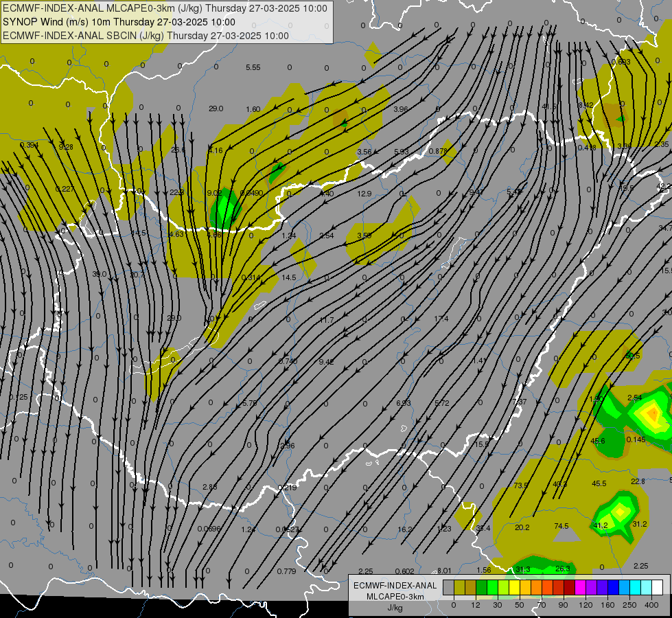Click the dark green legend swatch above 12
Screen dimensions: 672x618
tap(481, 588)
